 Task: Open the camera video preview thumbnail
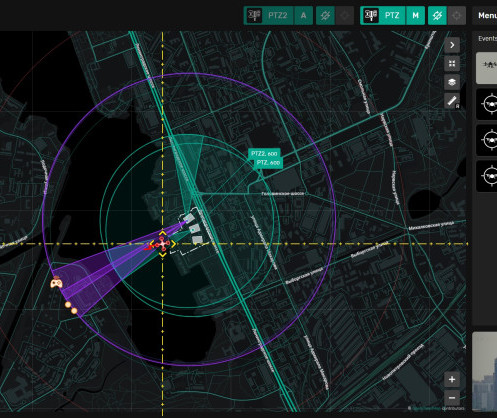[x=485, y=371]
